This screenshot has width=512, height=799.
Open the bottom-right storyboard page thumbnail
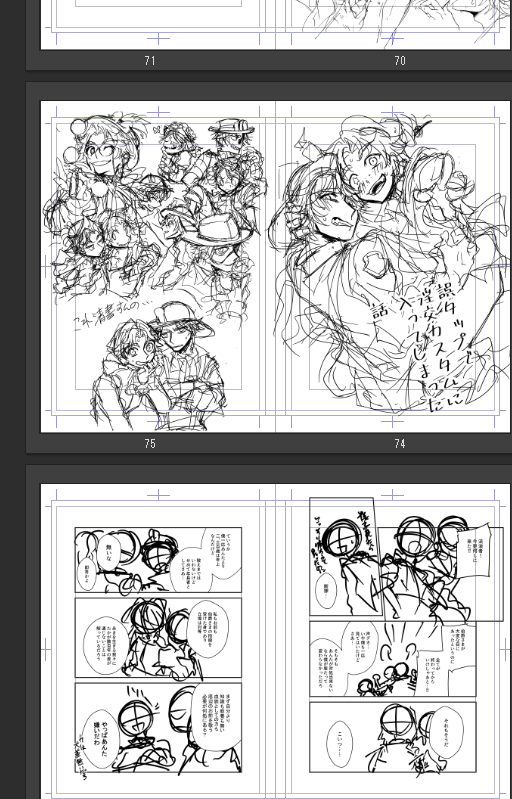(393, 641)
